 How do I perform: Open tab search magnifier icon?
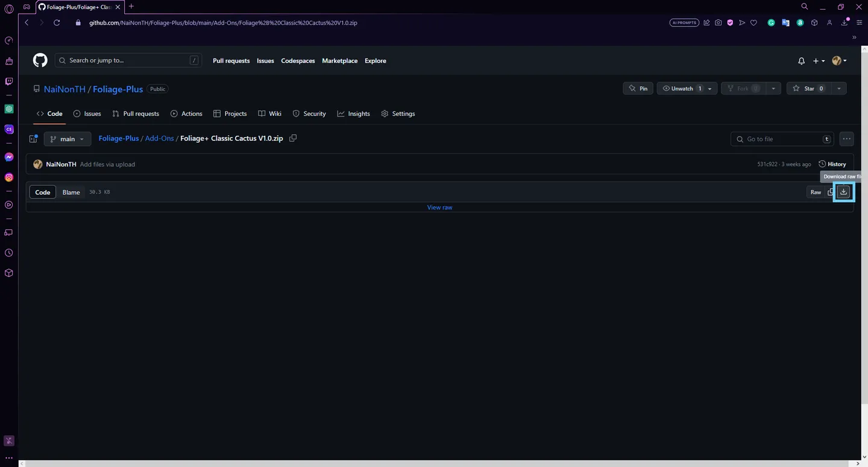(805, 7)
